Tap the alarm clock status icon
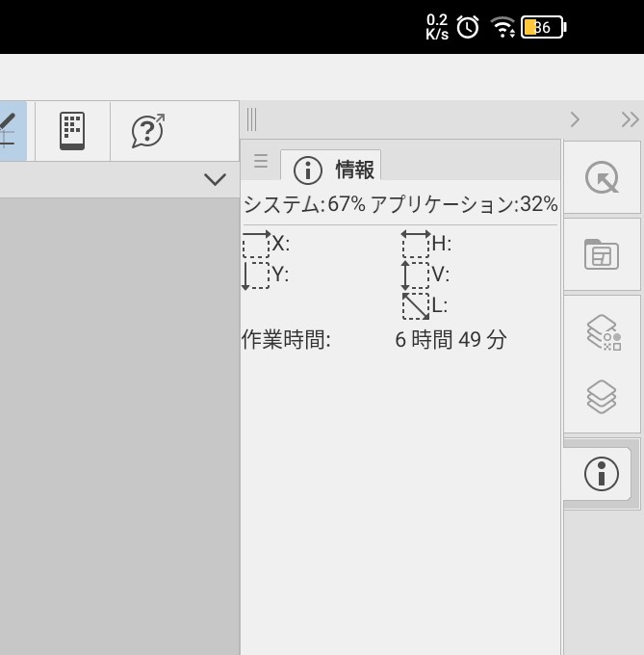This screenshot has width=644, height=655. point(468,27)
